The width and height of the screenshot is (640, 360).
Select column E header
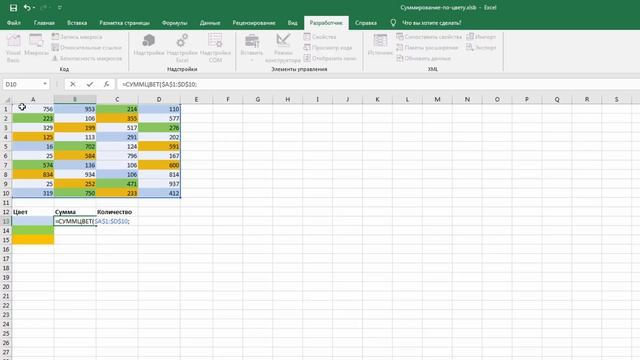point(196,99)
